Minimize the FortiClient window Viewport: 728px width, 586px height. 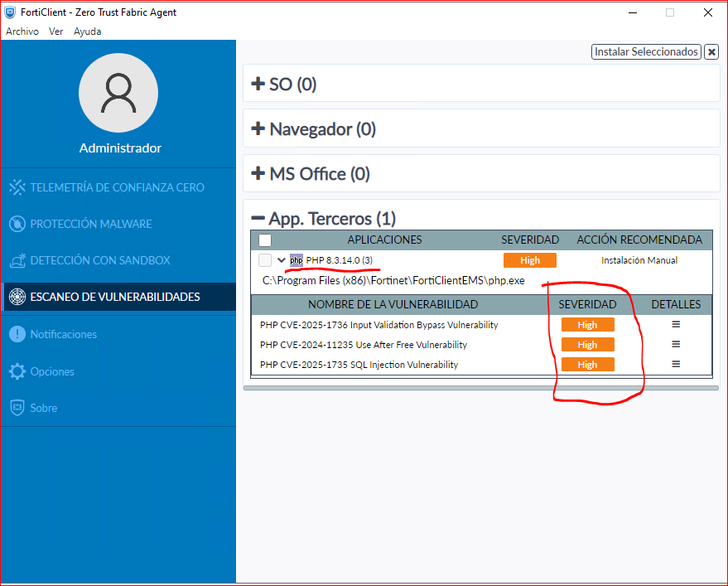point(633,12)
